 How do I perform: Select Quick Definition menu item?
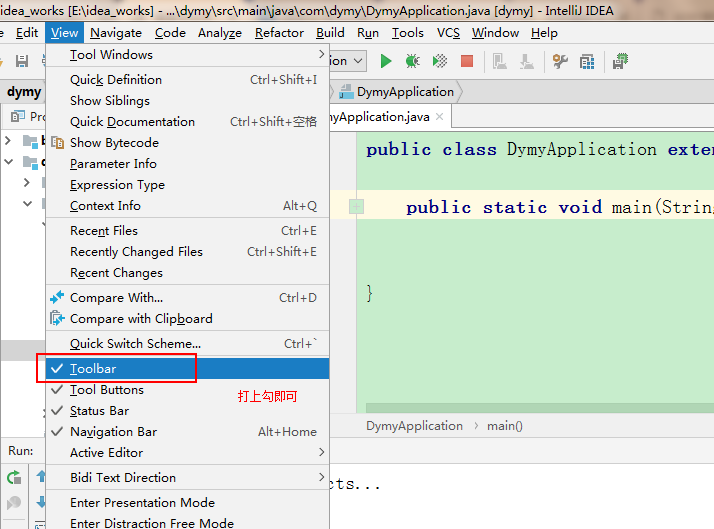coord(188,80)
